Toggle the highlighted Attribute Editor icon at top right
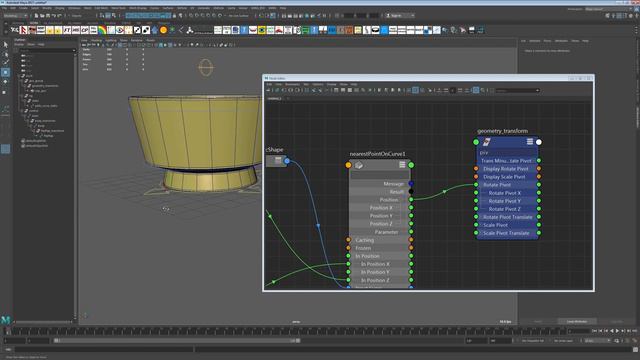The image size is (640, 360). [619, 16]
